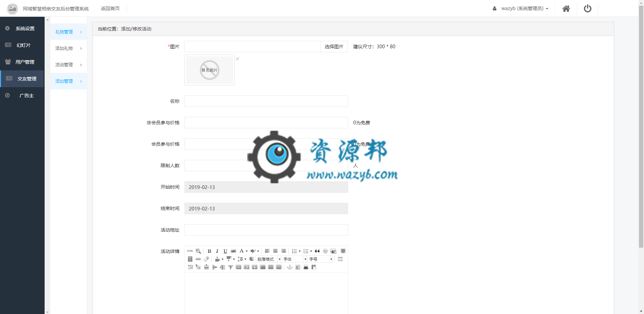Toggle editor fullscreen mode
This screenshot has height=314, width=644.
tap(343, 251)
